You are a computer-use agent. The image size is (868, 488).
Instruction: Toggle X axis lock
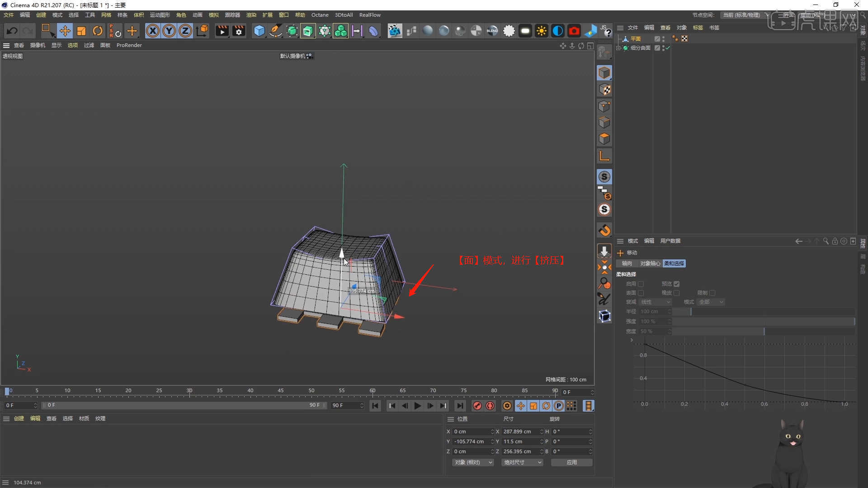[x=153, y=31]
